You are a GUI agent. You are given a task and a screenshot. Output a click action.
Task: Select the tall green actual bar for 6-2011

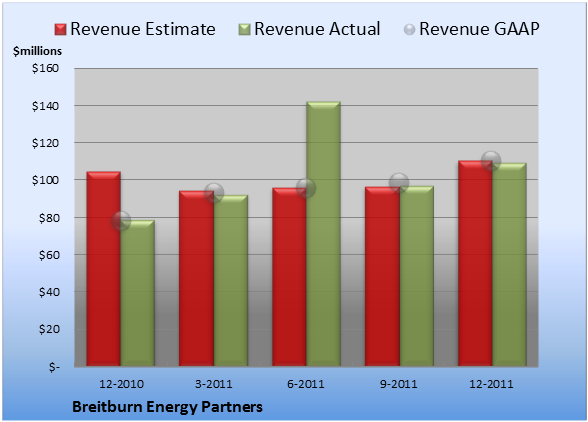[323, 234]
